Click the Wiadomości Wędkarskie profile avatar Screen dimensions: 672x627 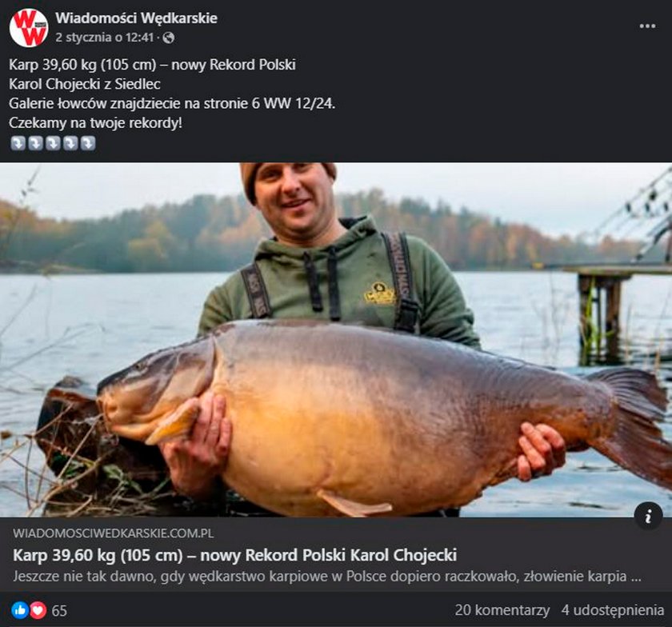pos(29,27)
